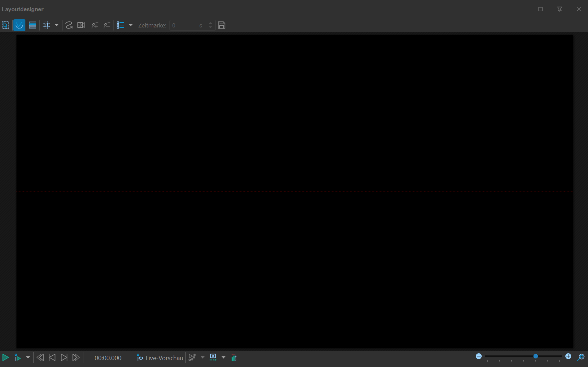Zoom out with the minus circle button
The width and height of the screenshot is (588, 367).
[479, 356]
